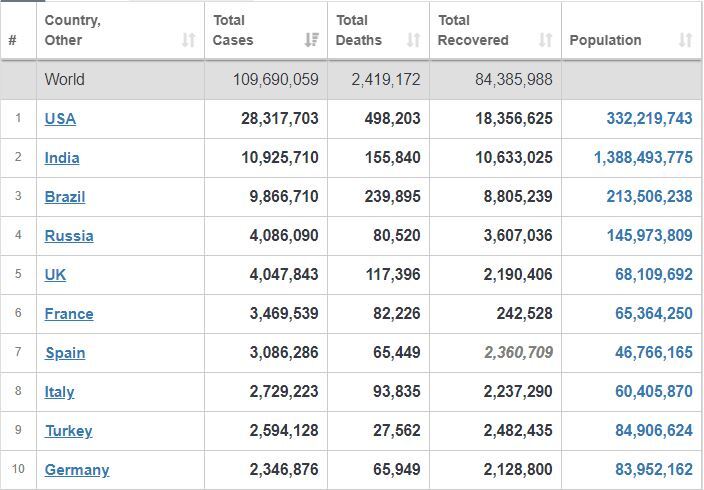This screenshot has width=704, height=490.
Task: Click the Total Recovered header label
Action: [473, 30]
